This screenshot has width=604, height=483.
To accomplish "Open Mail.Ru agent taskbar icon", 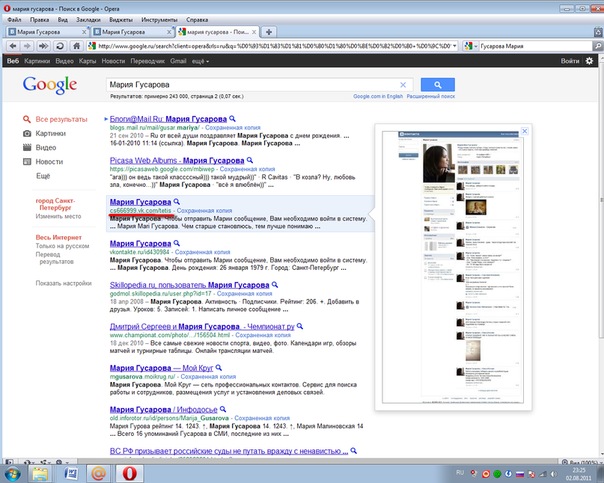I will (x=99, y=474).
